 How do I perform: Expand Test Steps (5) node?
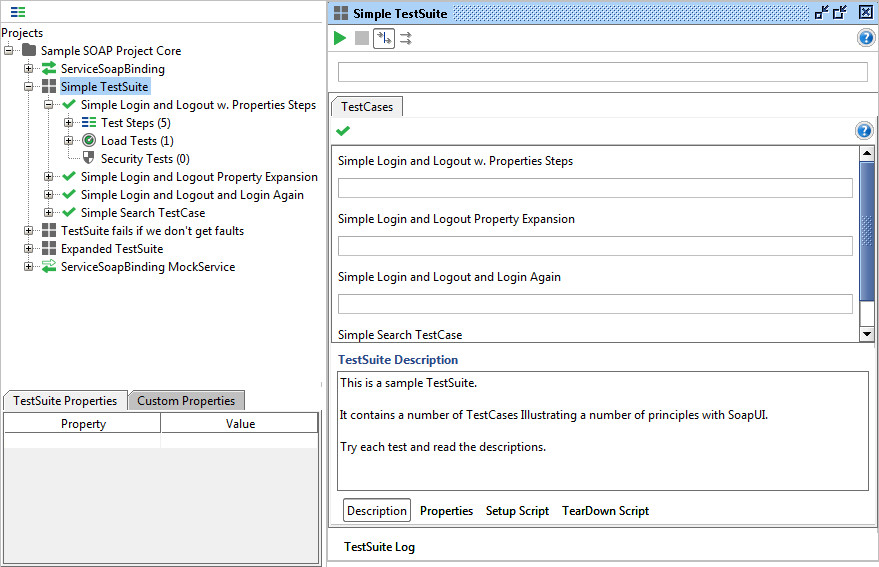point(68,122)
